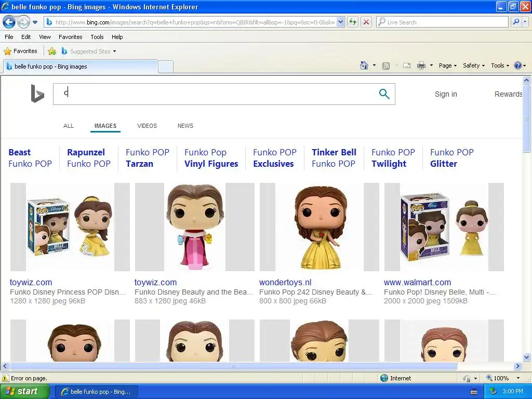Click the Bing logo
Image resolution: width=532 pixels, height=399 pixels.
pyautogui.click(x=37, y=94)
